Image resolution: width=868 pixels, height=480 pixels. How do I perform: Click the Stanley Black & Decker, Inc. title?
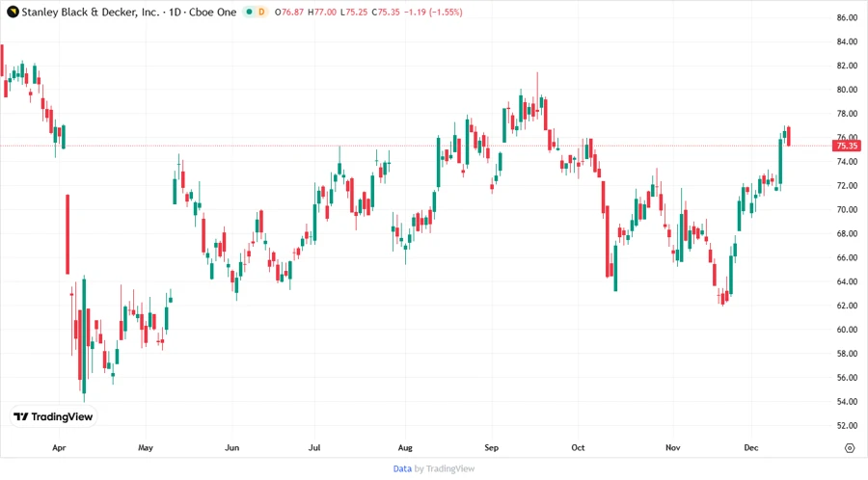pos(91,12)
